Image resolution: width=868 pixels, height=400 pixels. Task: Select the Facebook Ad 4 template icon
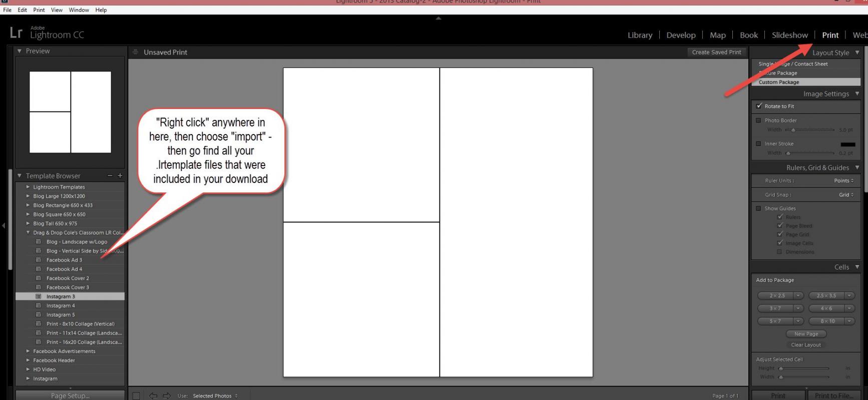pos(38,269)
